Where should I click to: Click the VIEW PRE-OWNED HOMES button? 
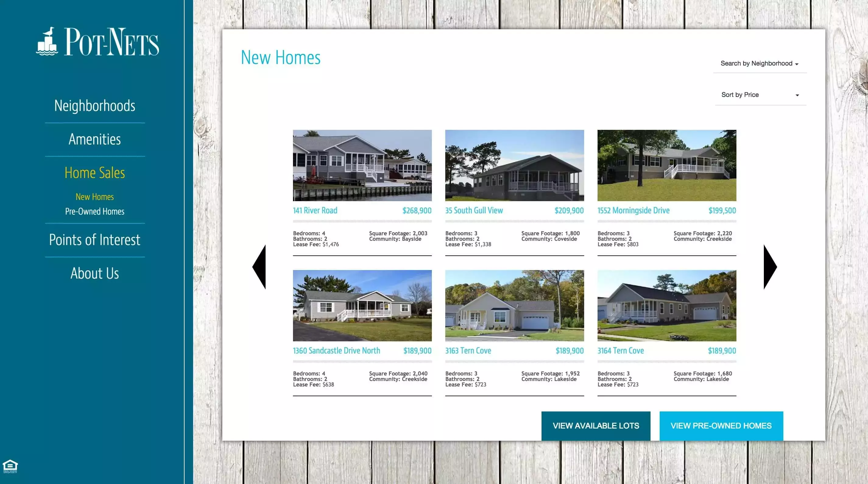point(721,425)
